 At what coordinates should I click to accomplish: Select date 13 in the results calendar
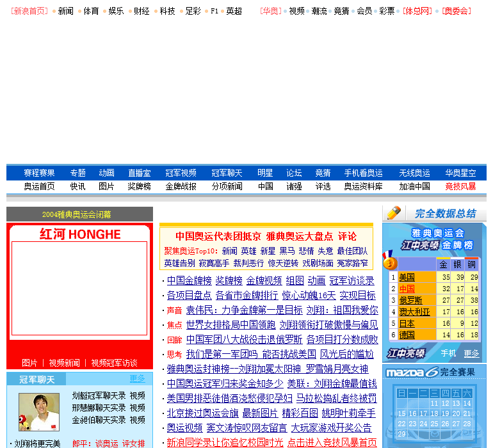tap(456, 403)
